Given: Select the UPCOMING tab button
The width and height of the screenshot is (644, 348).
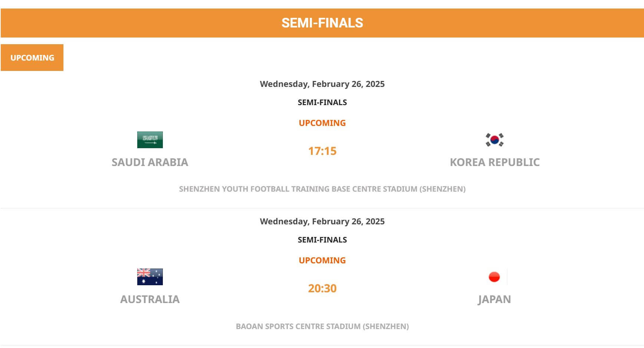Looking at the screenshot, I should point(32,58).
